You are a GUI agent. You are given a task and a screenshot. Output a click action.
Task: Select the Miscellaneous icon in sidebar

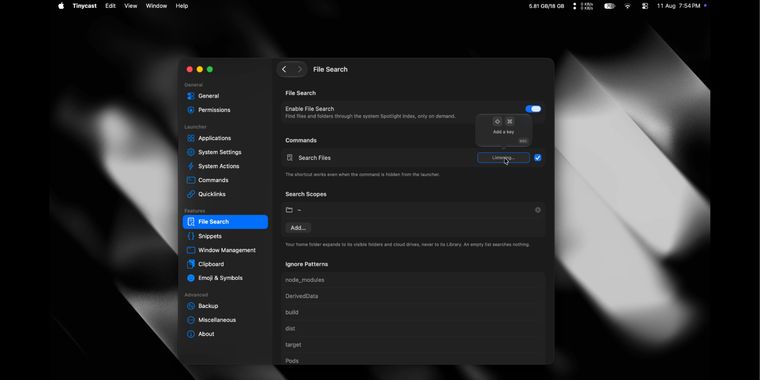pyautogui.click(x=191, y=320)
